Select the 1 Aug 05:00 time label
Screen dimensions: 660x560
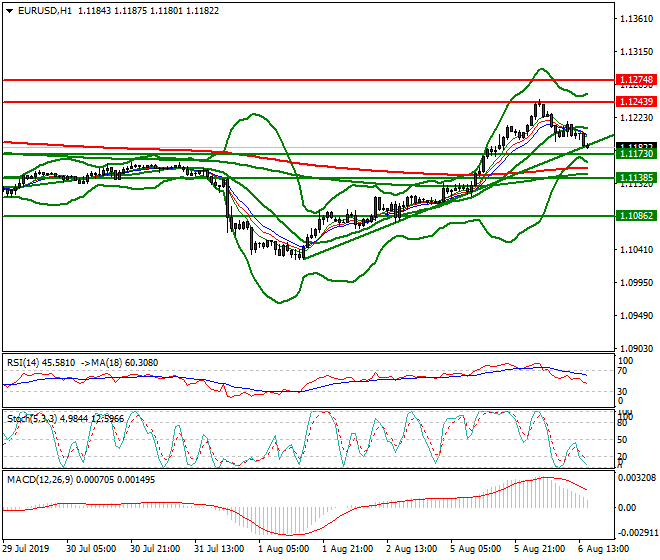[284, 549]
